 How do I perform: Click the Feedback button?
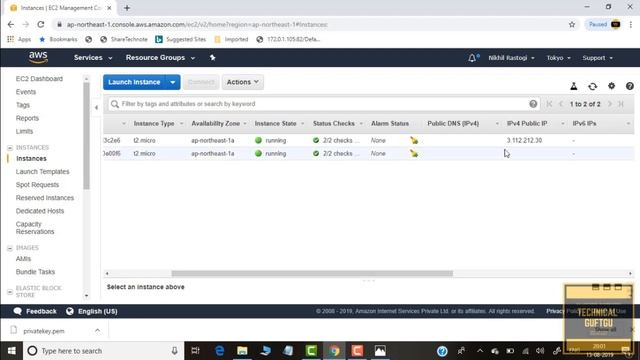[35, 311]
